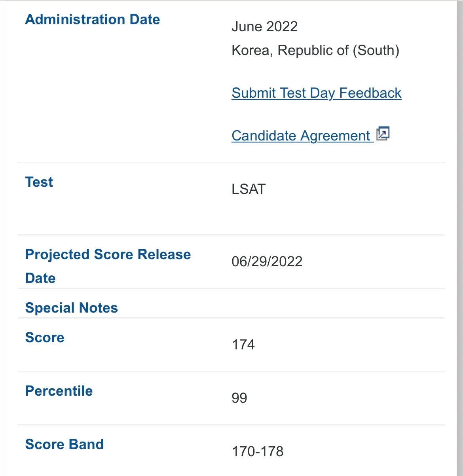Click the Korea, Republic of (South) text
Viewport: 463px width, 476px height.
point(315,50)
